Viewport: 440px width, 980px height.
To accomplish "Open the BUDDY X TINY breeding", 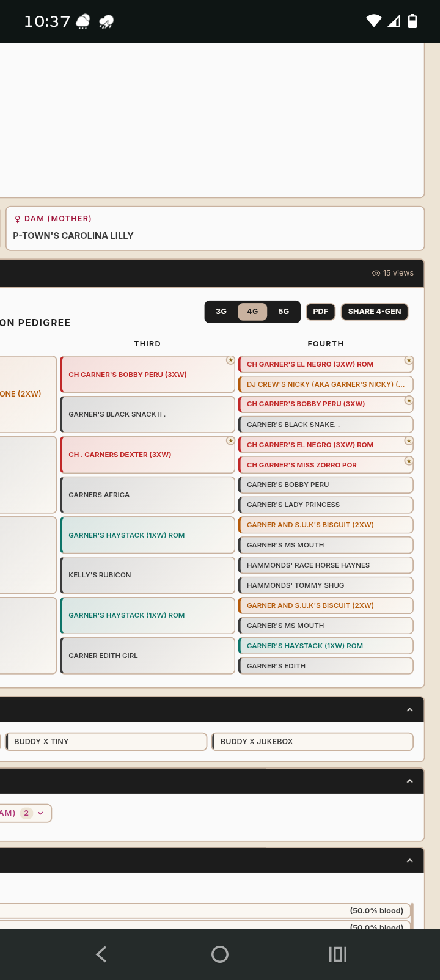I will (x=106, y=742).
